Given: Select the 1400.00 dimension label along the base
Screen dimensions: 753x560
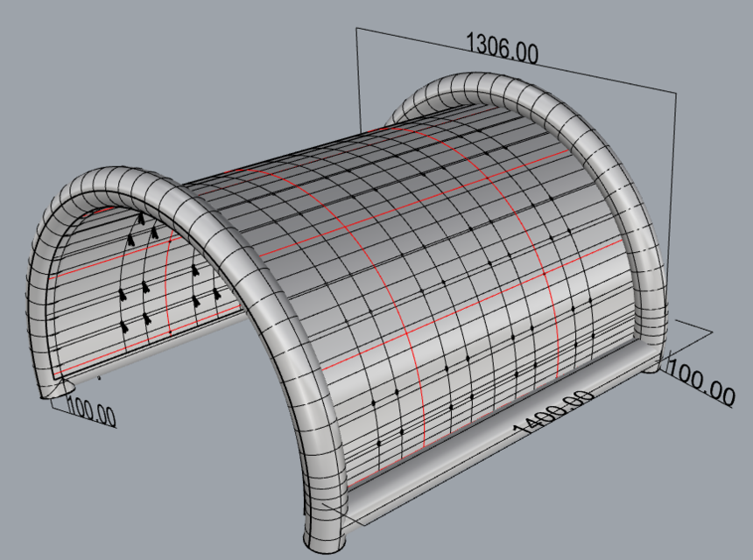Looking at the screenshot, I should [x=553, y=411].
